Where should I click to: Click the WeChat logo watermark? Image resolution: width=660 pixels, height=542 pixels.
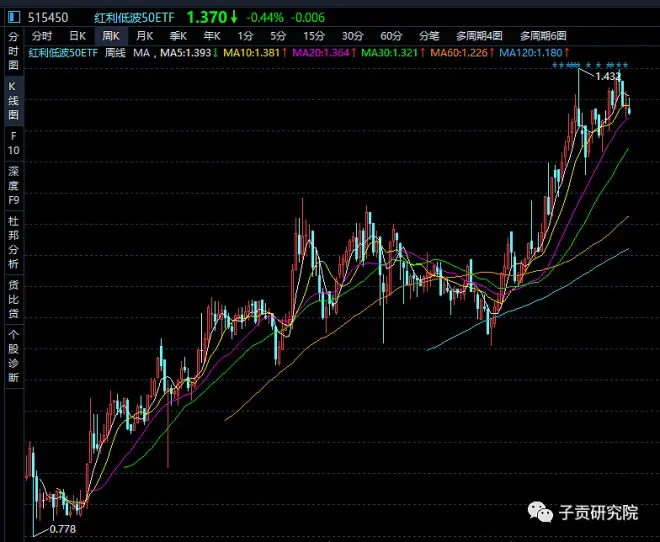point(543,513)
